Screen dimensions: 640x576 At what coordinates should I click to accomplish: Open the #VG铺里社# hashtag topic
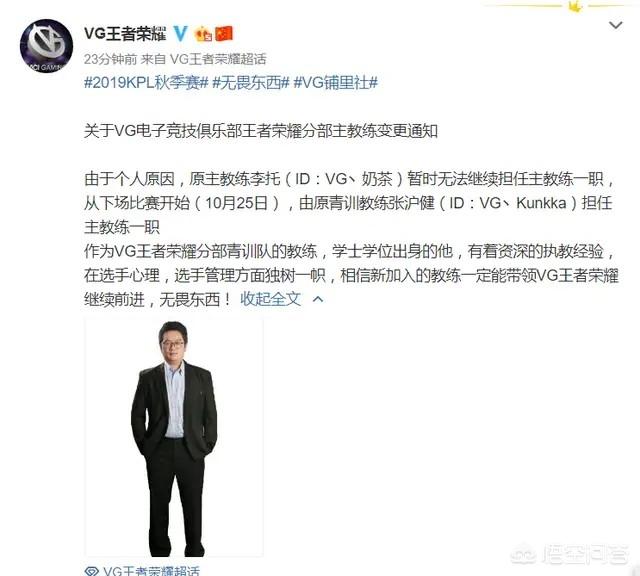[336, 82]
